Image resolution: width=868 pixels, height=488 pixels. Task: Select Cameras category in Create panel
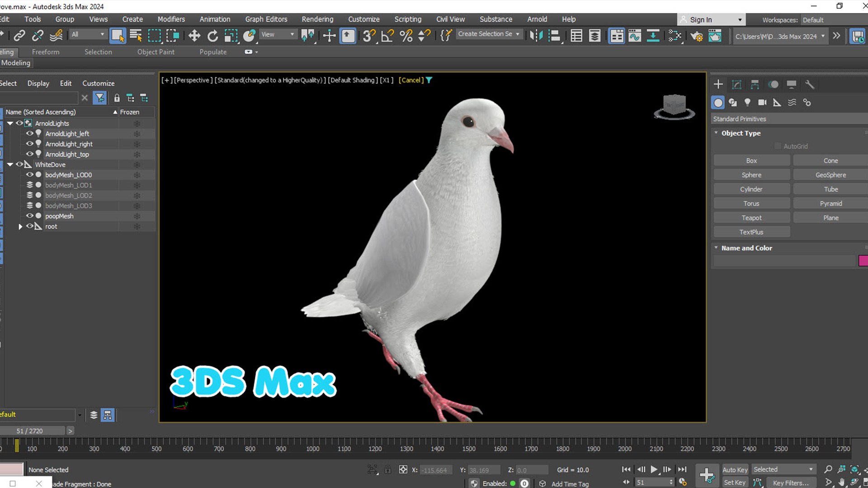click(762, 103)
